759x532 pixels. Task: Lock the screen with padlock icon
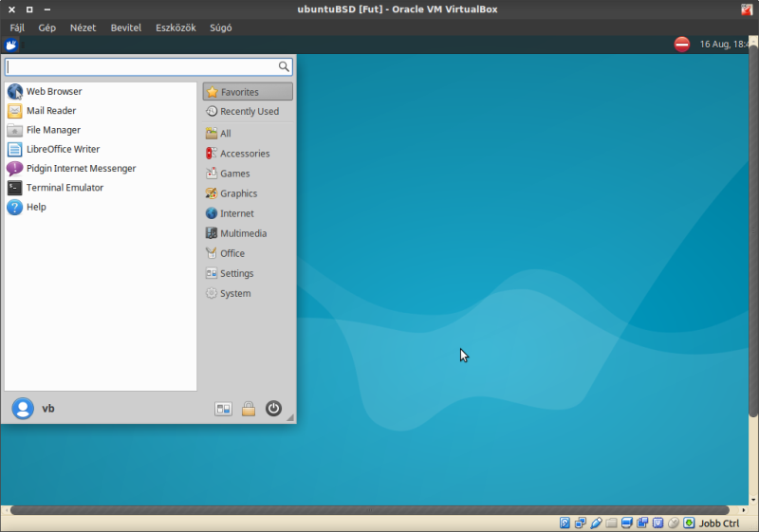tap(249, 409)
